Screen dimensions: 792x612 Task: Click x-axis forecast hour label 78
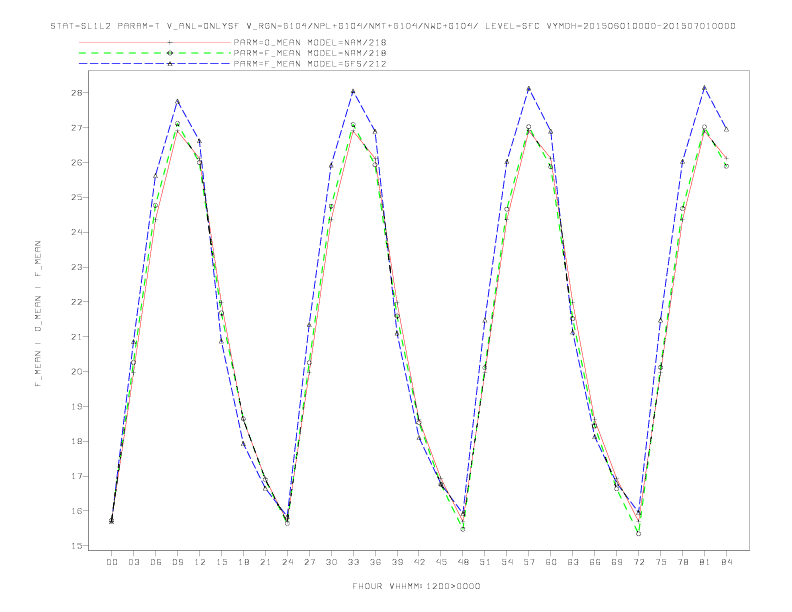[x=683, y=562]
